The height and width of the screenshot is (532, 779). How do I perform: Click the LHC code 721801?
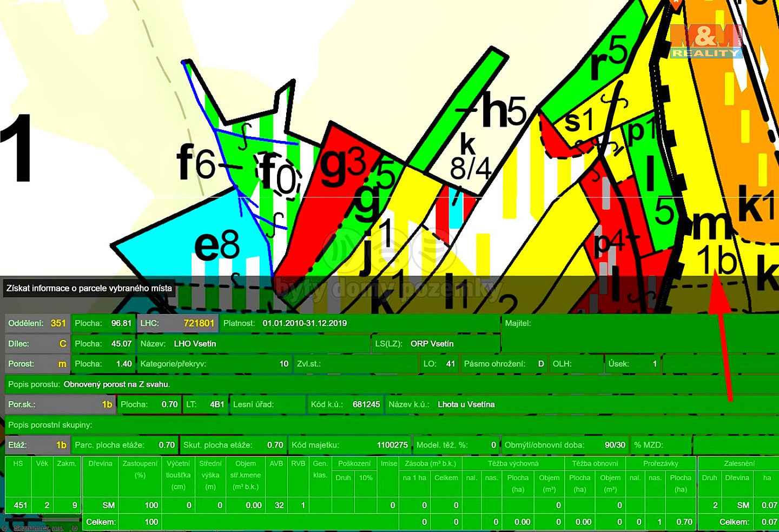coord(199,323)
